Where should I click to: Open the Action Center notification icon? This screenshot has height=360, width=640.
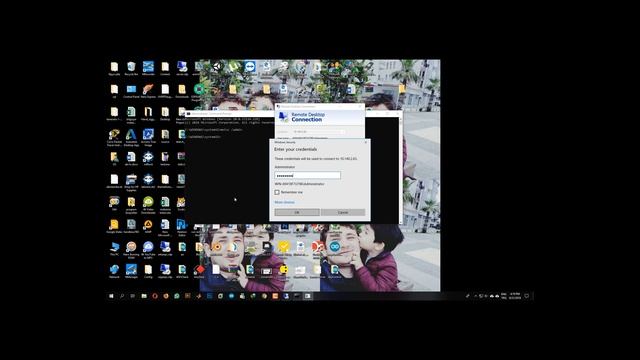527,296
